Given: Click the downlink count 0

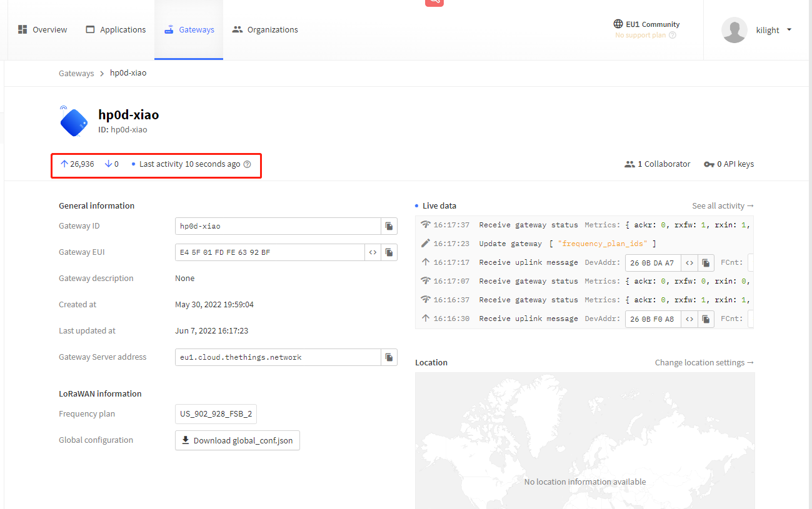Looking at the screenshot, I should click(x=112, y=164).
